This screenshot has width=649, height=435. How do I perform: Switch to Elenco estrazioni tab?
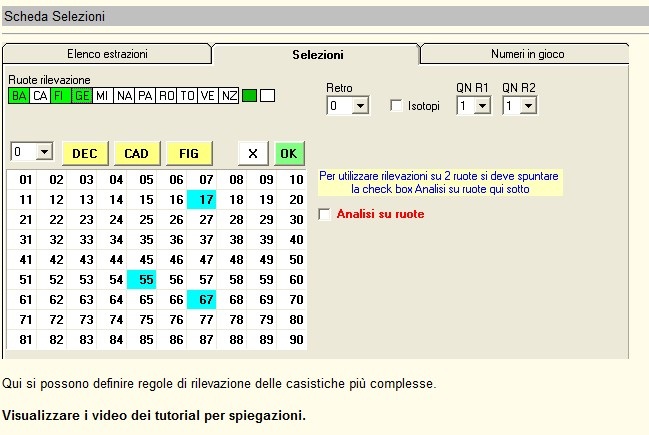pyautogui.click(x=107, y=54)
